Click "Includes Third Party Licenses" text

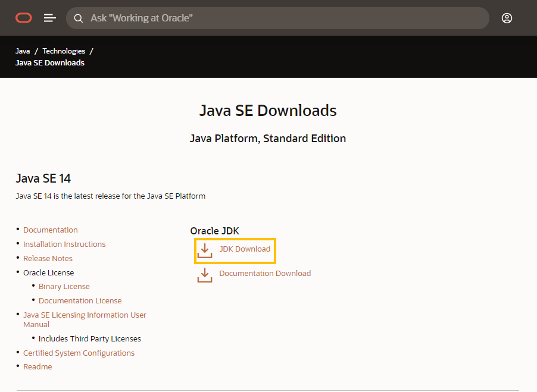point(90,338)
